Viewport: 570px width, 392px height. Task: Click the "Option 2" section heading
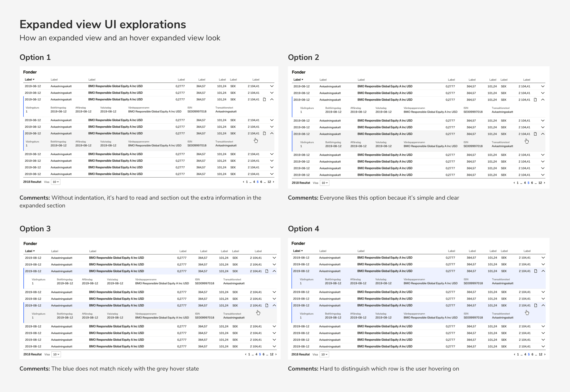coord(304,57)
